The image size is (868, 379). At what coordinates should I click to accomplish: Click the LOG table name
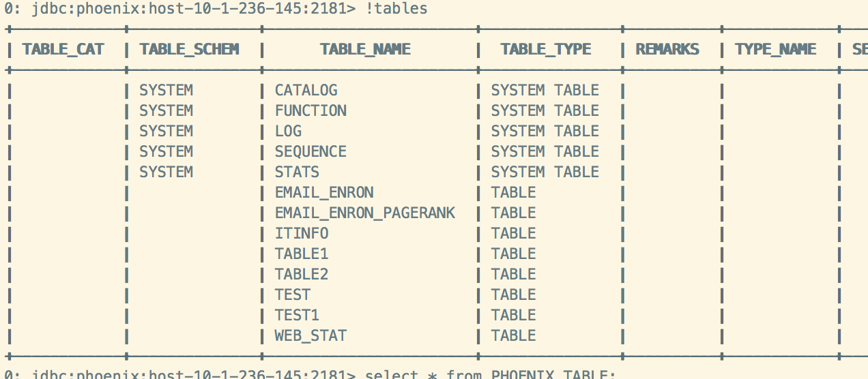[288, 131]
